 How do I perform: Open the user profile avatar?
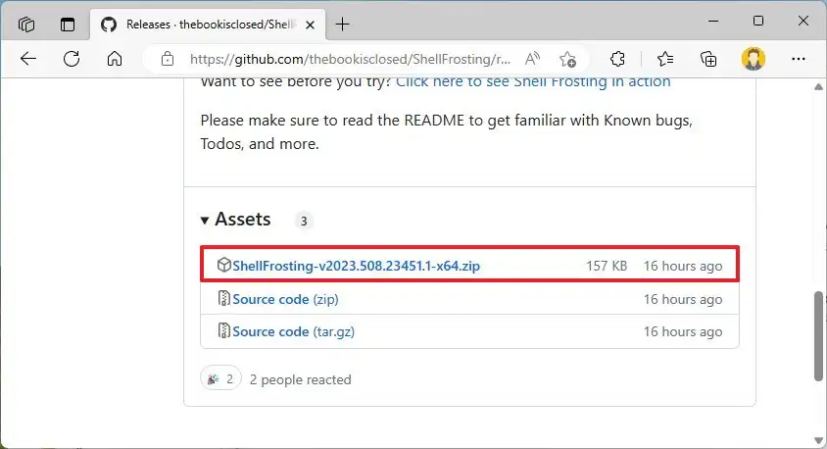coord(753,59)
